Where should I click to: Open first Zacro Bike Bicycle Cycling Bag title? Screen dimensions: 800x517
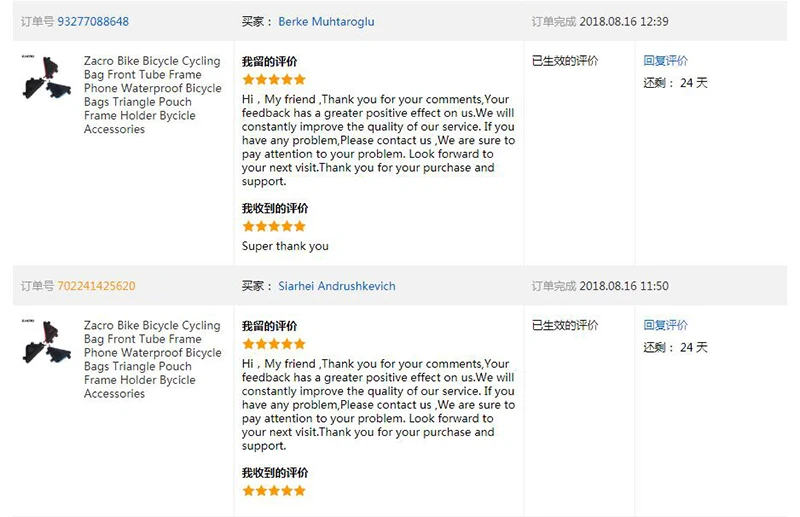153,95
